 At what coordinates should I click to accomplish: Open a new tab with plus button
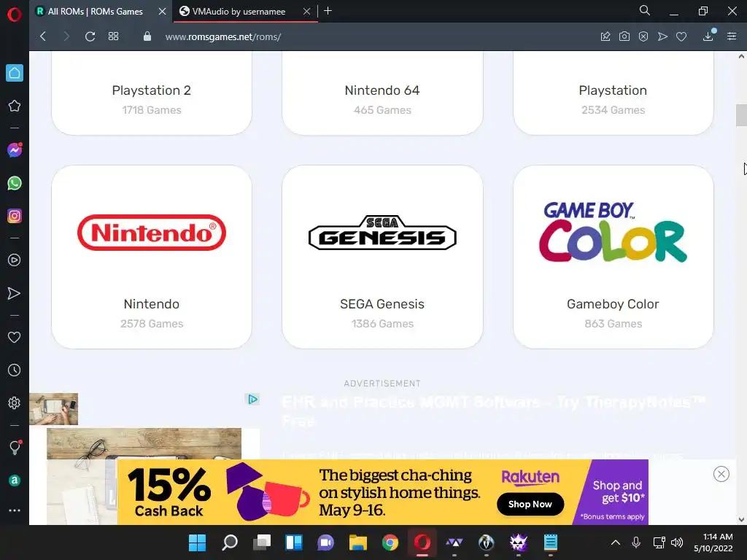(328, 11)
